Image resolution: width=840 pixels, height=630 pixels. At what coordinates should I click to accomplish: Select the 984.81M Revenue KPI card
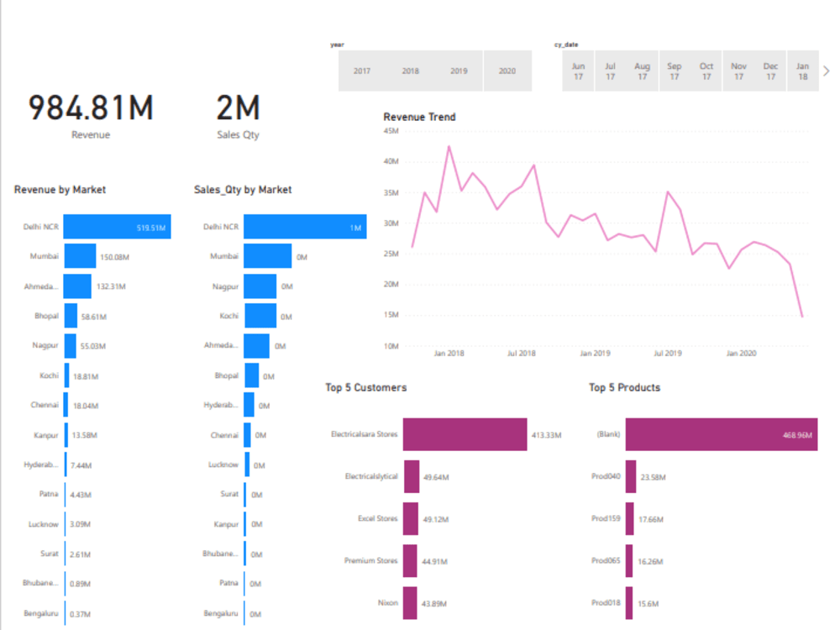tap(90, 116)
